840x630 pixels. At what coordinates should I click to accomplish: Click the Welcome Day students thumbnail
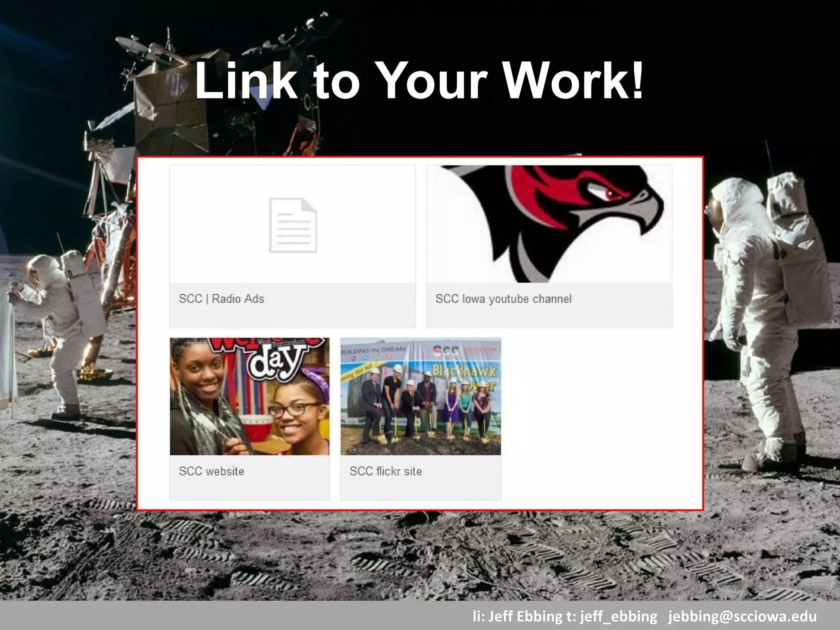249,396
